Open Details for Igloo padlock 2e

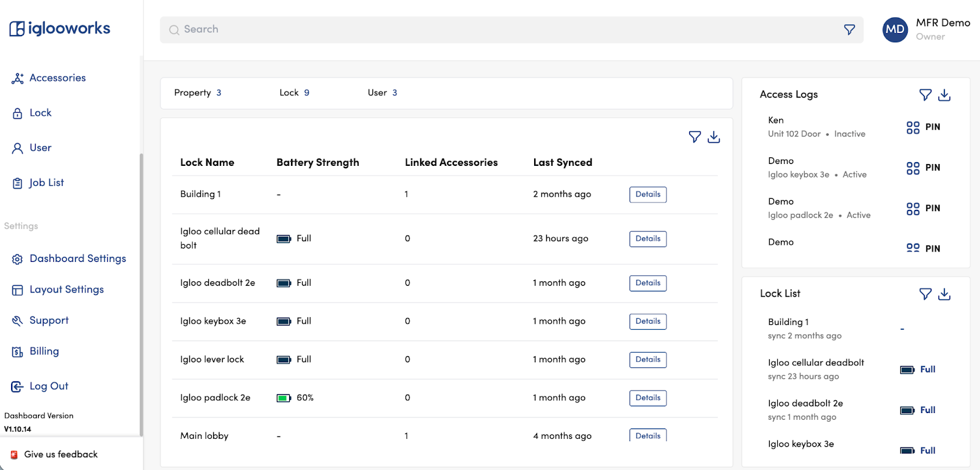tap(647, 398)
